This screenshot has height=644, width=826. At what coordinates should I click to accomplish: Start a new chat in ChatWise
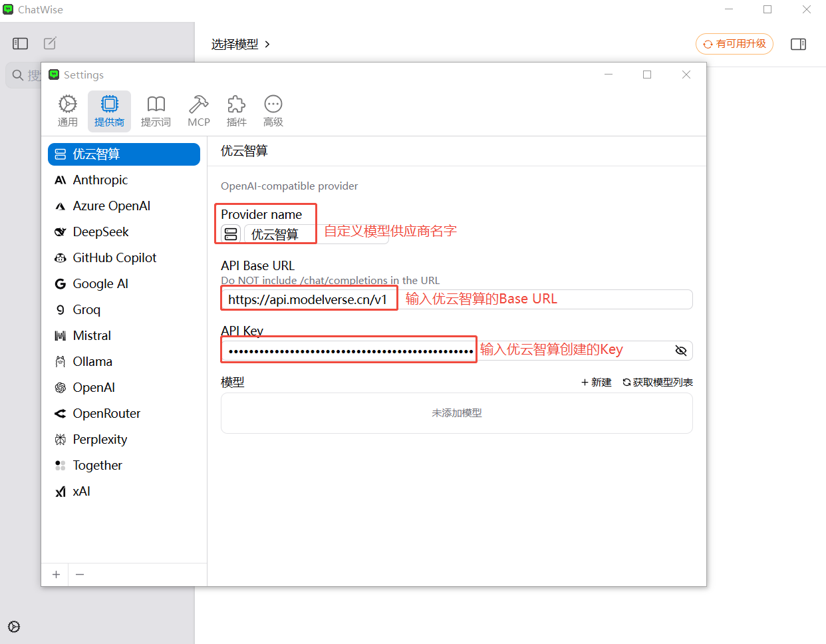pos(50,44)
